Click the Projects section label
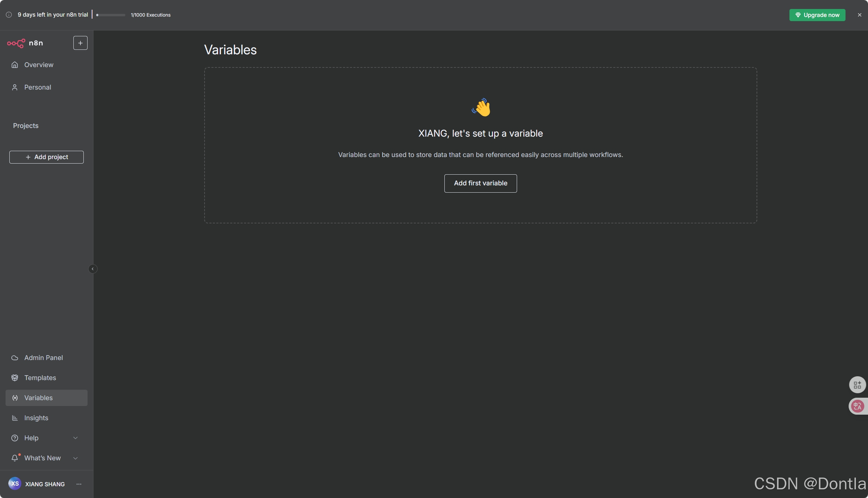Image resolution: width=868 pixels, height=498 pixels. pyautogui.click(x=26, y=126)
